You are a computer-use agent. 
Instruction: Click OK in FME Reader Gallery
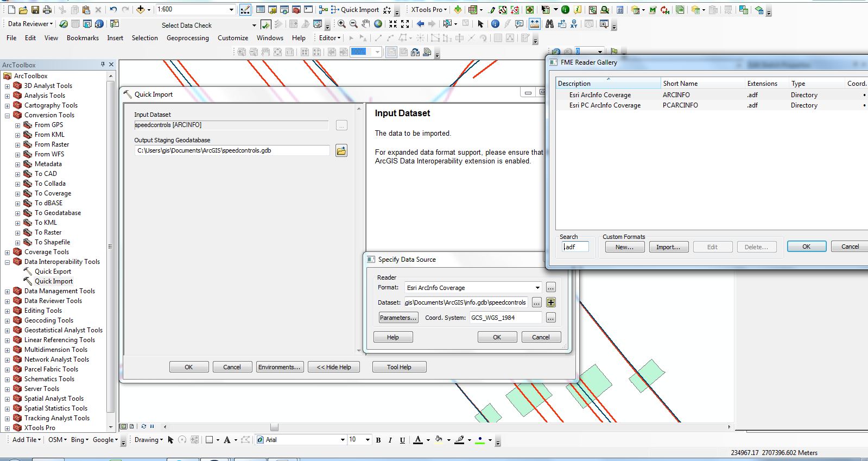point(807,247)
